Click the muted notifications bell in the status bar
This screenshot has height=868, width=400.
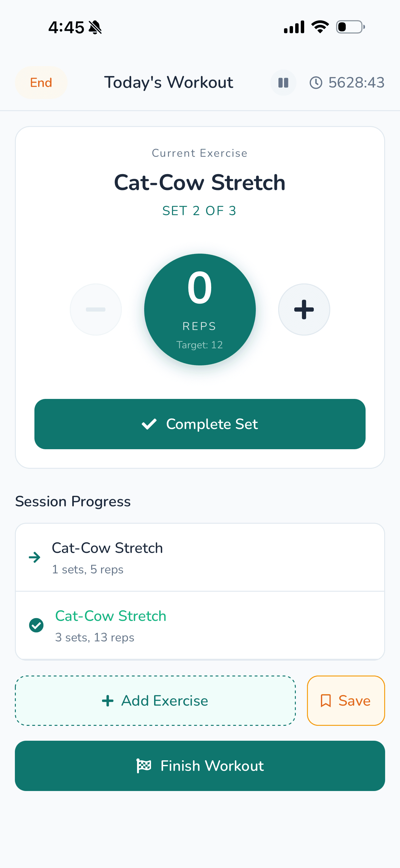point(95,27)
